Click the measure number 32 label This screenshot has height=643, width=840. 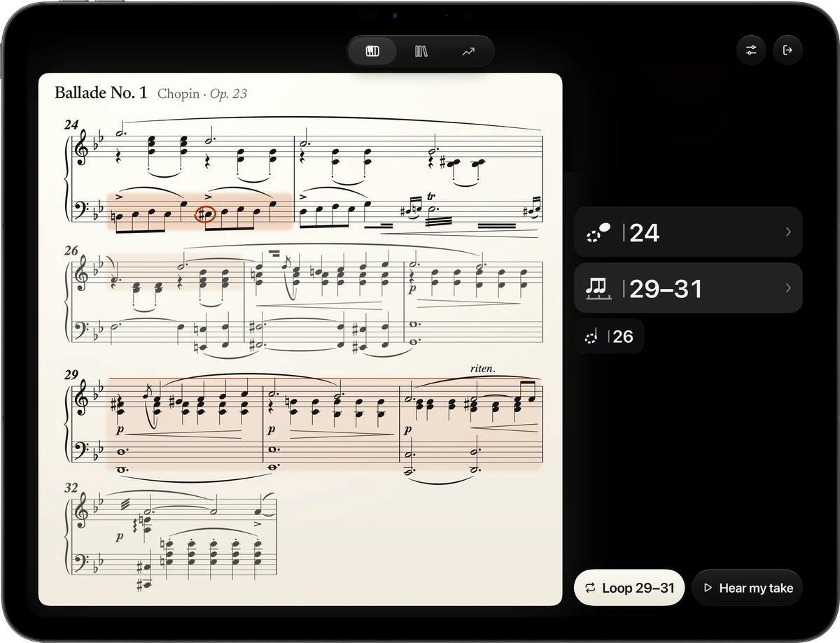(71, 488)
